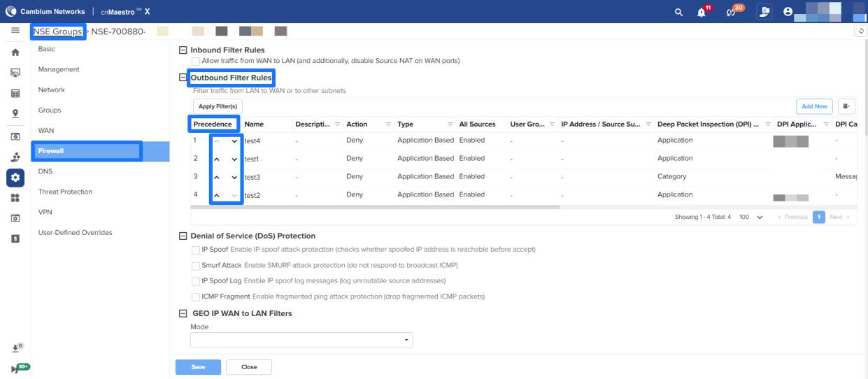Viewport: 868px width, 379px height.
Task: Switch to the Threat Protection tab
Action: [65, 192]
